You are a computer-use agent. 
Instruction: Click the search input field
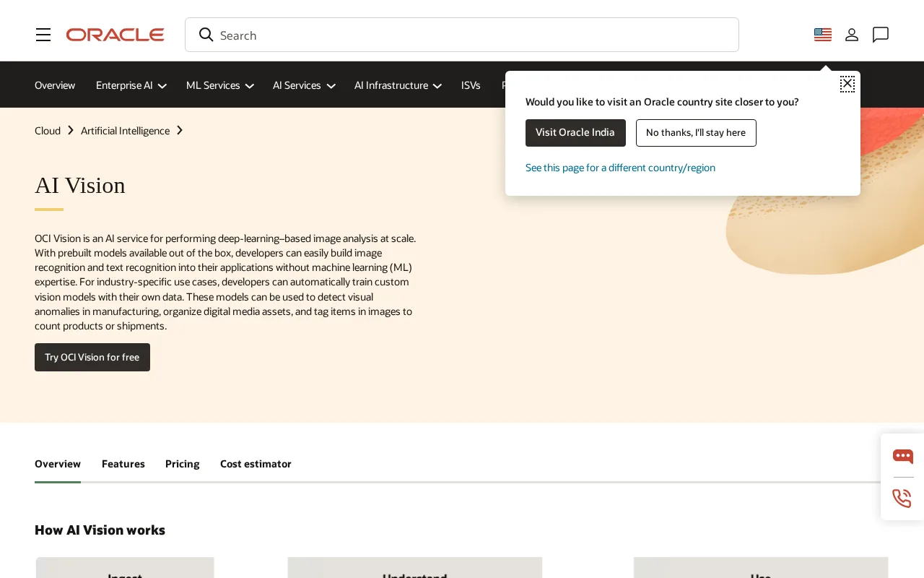pyautogui.click(x=462, y=35)
